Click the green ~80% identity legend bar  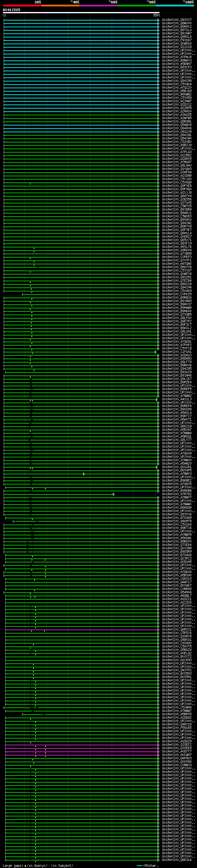click(x=137, y=6)
